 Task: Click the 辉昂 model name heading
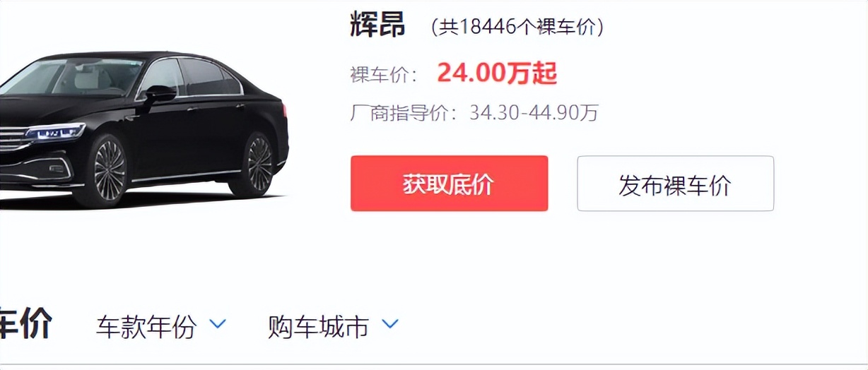point(377,25)
